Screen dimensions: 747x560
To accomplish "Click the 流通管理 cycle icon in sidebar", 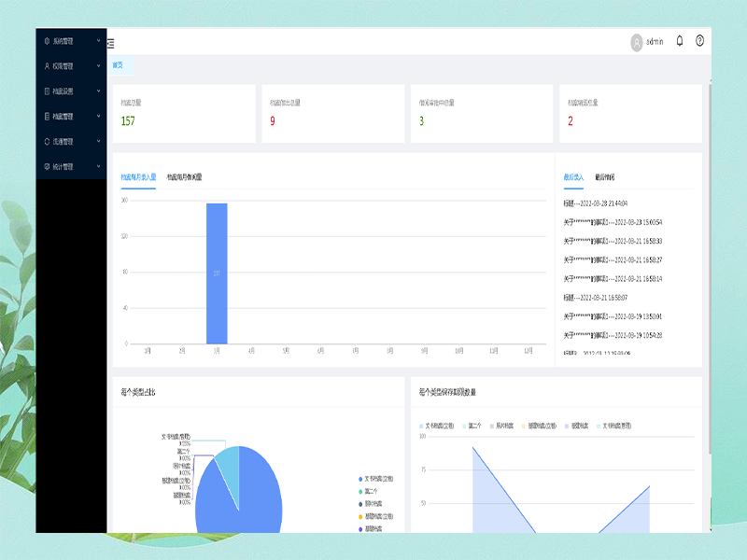I will (47, 142).
